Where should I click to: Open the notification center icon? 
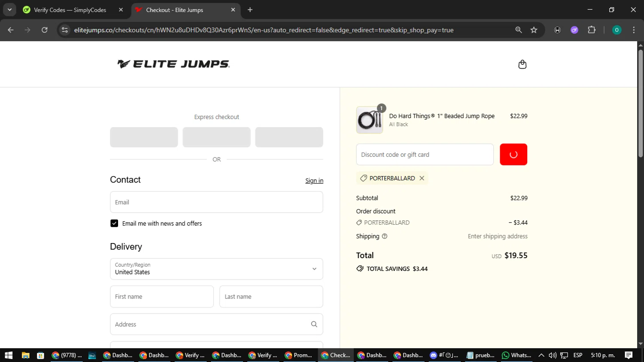(629, 355)
